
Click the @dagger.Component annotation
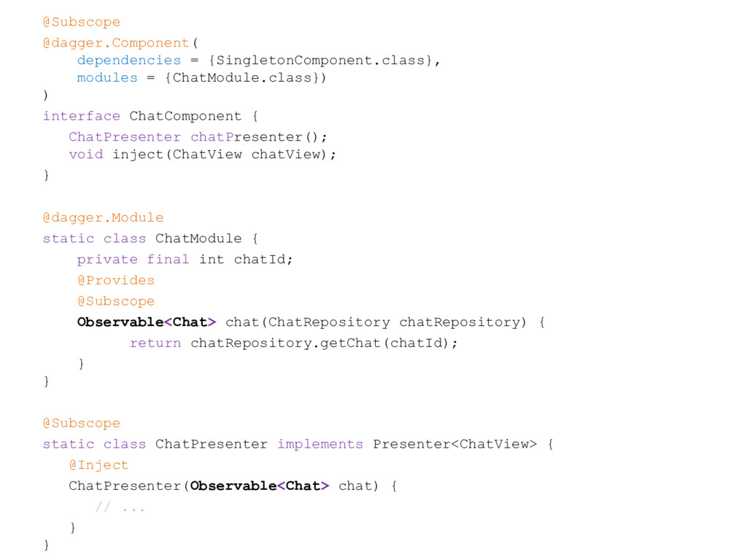[x=116, y=43]
